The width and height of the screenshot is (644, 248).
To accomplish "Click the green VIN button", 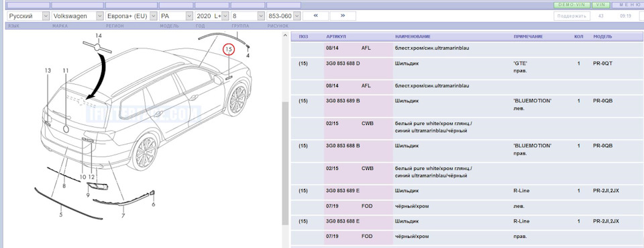I will (600, 5).
